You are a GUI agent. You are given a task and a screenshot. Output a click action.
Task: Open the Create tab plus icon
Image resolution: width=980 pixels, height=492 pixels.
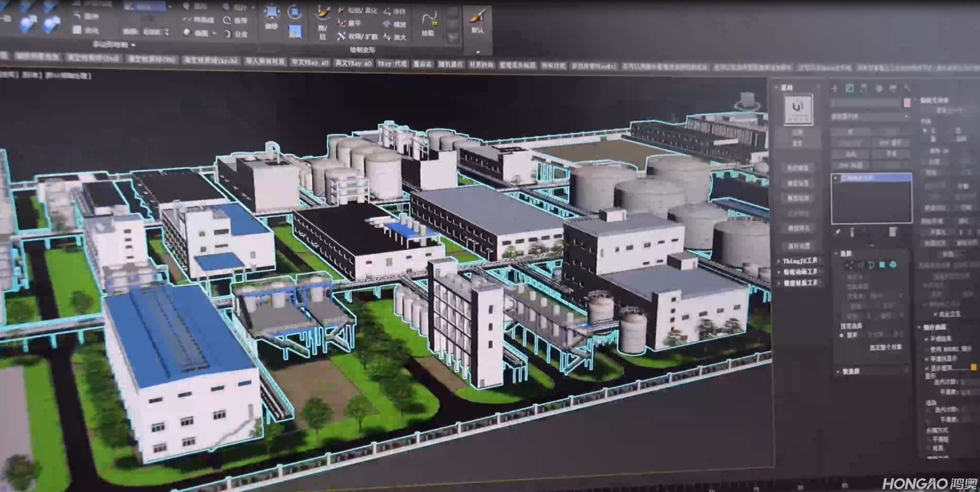(x=834, y=88)
